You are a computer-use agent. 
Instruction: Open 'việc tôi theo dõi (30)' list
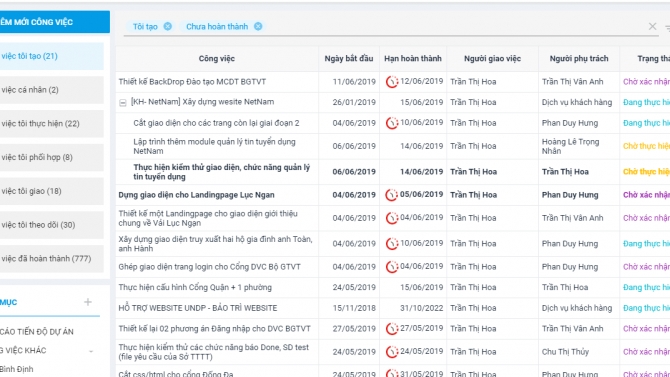(x=52, y=225)
